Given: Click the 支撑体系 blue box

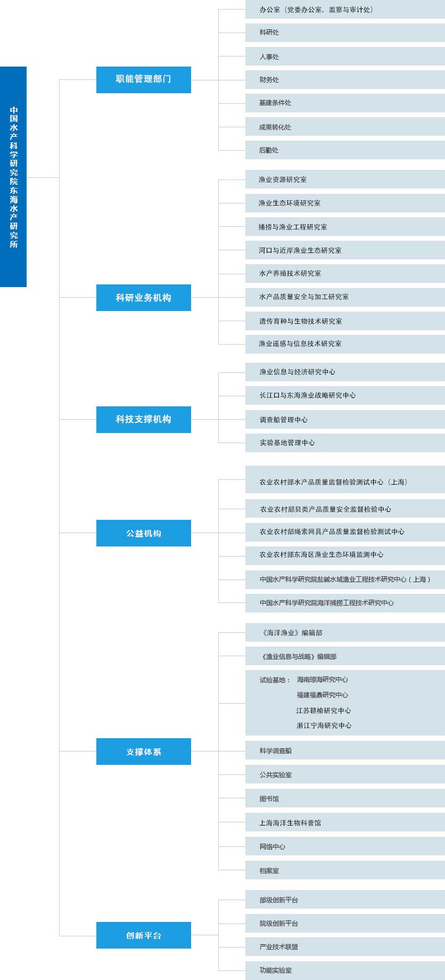Looking at the screenshot, I should click(144, 752).
